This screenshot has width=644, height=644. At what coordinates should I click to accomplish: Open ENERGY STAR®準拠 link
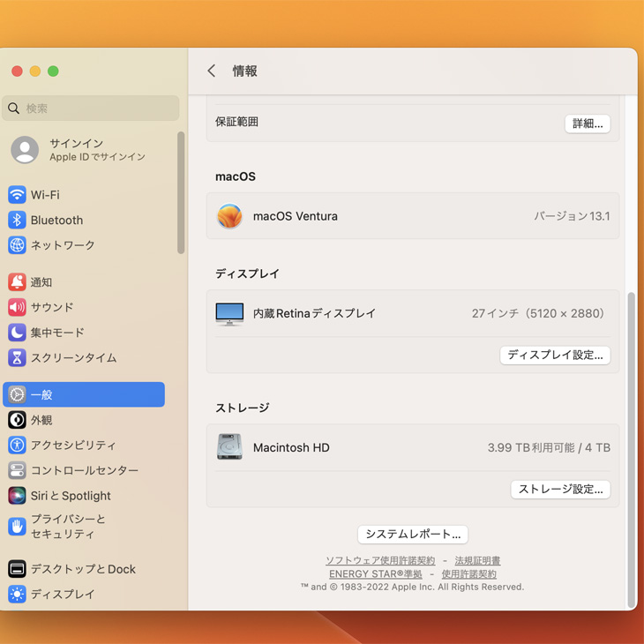(376, 573)
